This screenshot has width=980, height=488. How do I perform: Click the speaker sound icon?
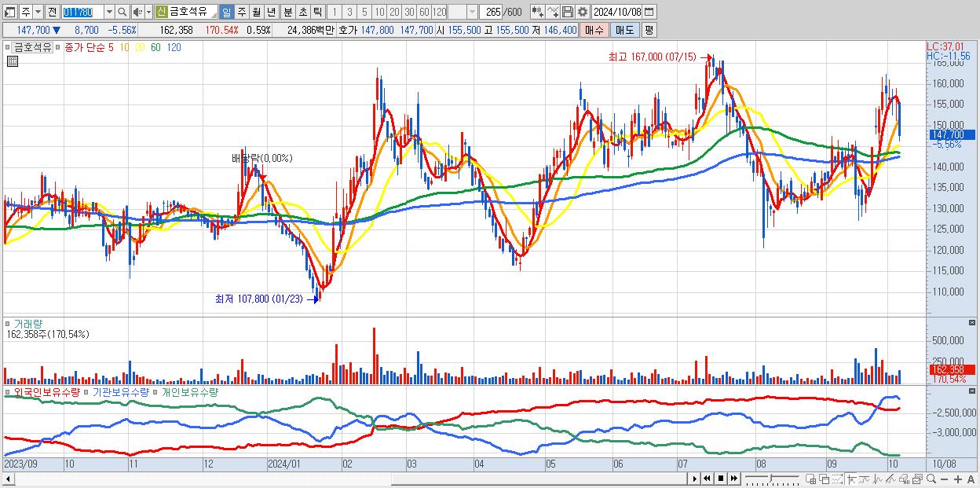[137, 13]
